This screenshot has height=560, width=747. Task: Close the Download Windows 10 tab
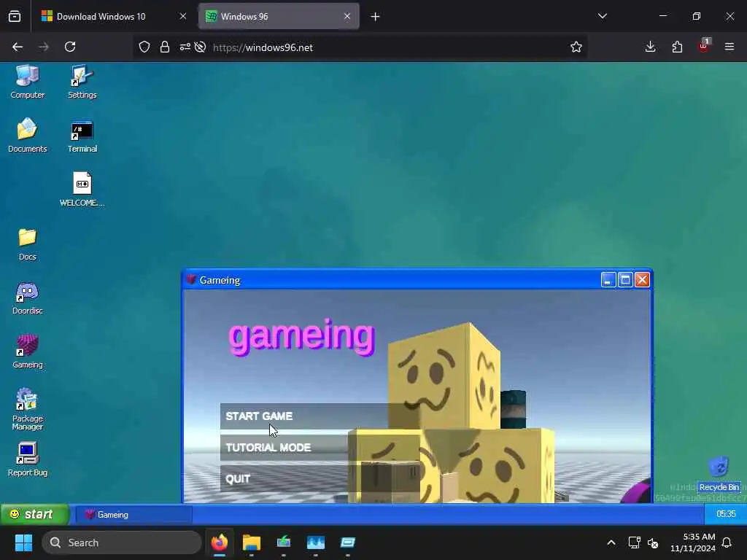(183, 17)
